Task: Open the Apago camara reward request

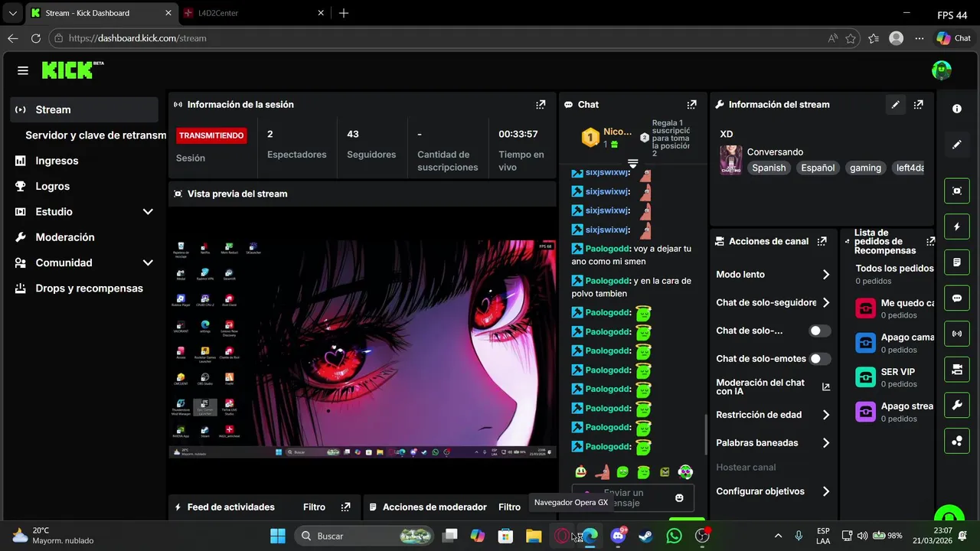Action: 894,343
